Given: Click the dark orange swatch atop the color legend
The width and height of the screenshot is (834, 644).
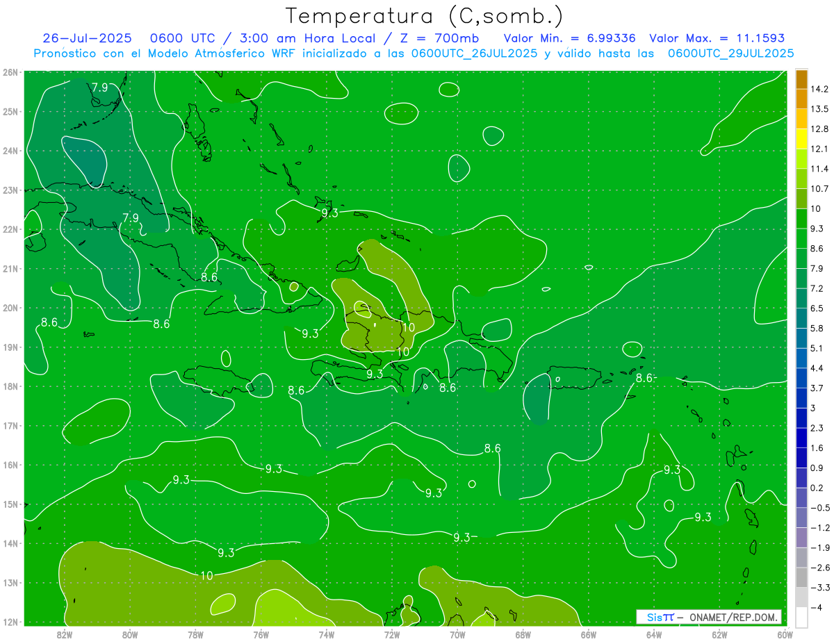Looking at the screenshot, I should (x=801, y=79).
